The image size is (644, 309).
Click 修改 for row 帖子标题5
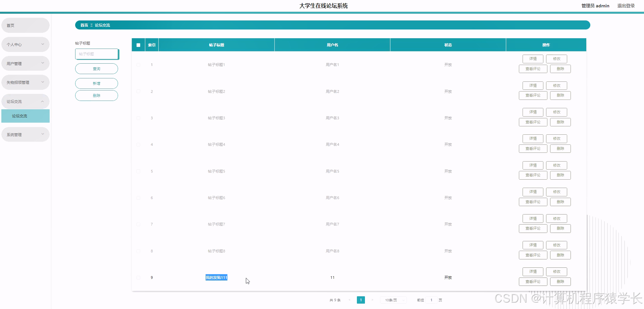(x=556, y=165)
